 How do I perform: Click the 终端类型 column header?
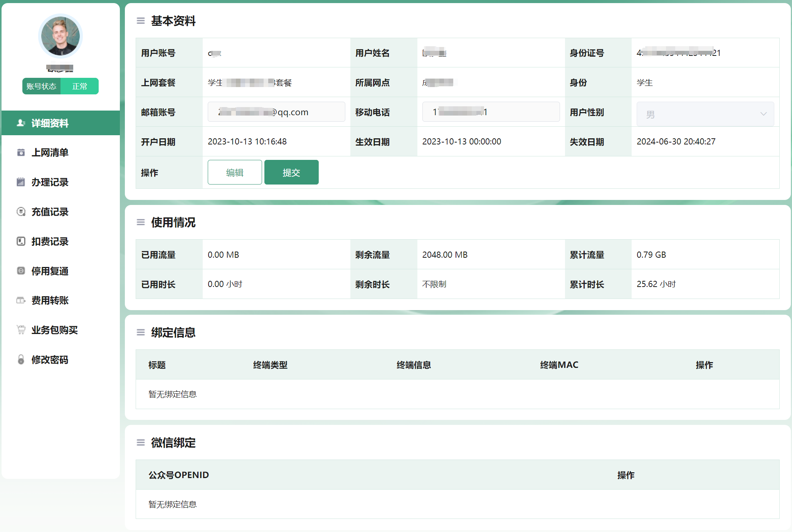[270, 365]
